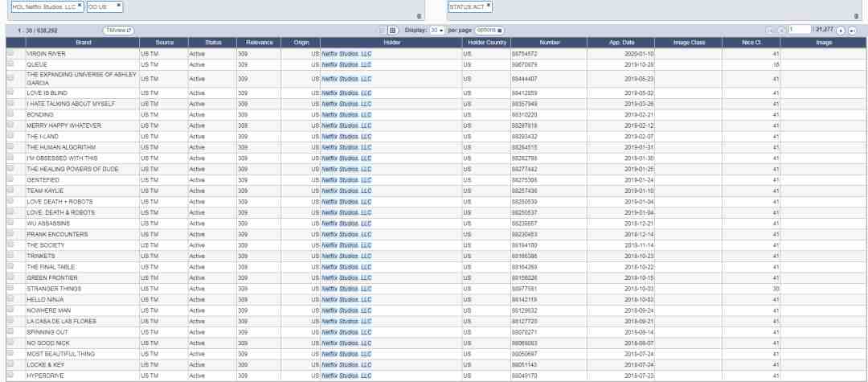Sort by Number column header
868x382 pixels.
pyautogui.click(x=549, y=43)
